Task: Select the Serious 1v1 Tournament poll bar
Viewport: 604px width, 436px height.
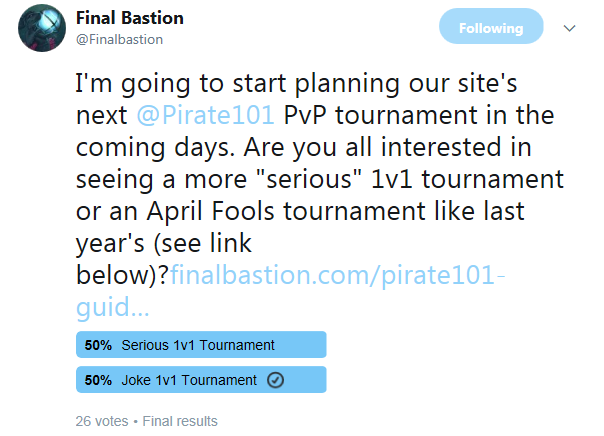Action: (x=201, y=345)
